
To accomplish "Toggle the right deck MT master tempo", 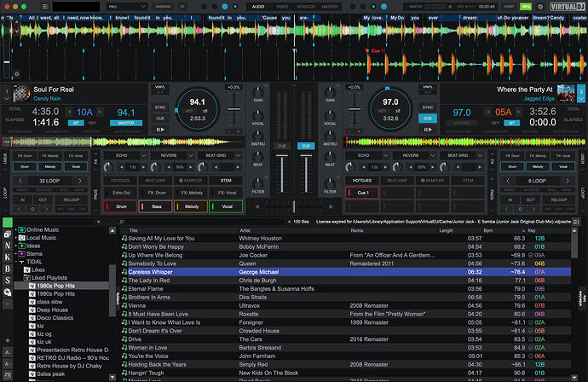I will point(512,123).
